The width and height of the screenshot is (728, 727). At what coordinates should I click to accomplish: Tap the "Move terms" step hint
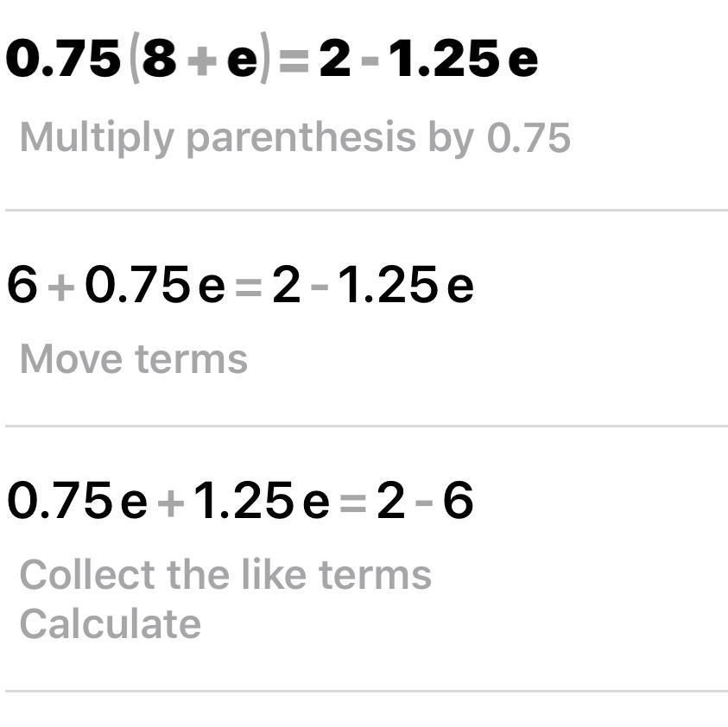(x=134, y=359)
